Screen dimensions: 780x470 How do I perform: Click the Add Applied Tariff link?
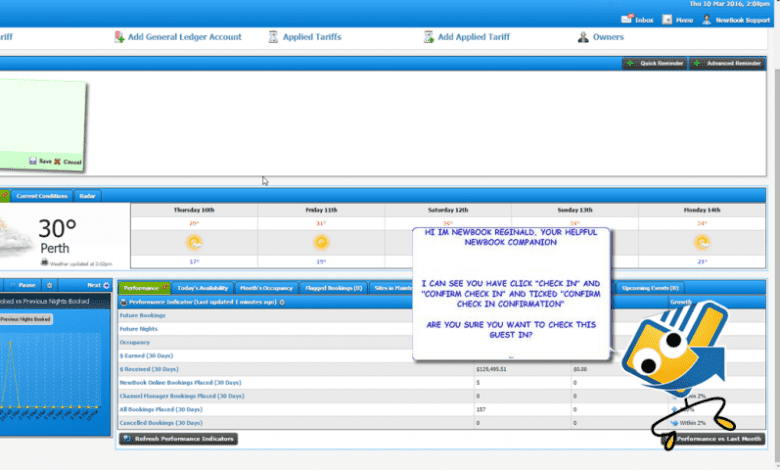(x=474, y=37)
